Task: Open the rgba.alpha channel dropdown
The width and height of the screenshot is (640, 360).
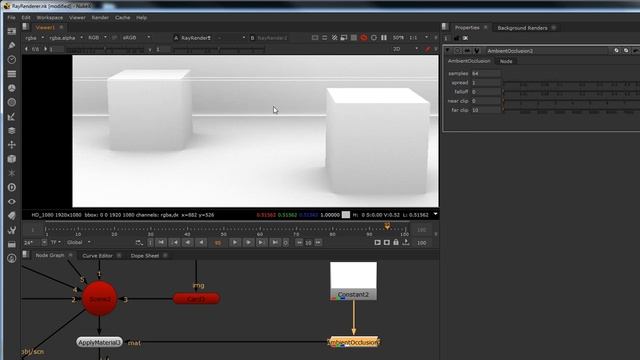Action: [66, 38]
